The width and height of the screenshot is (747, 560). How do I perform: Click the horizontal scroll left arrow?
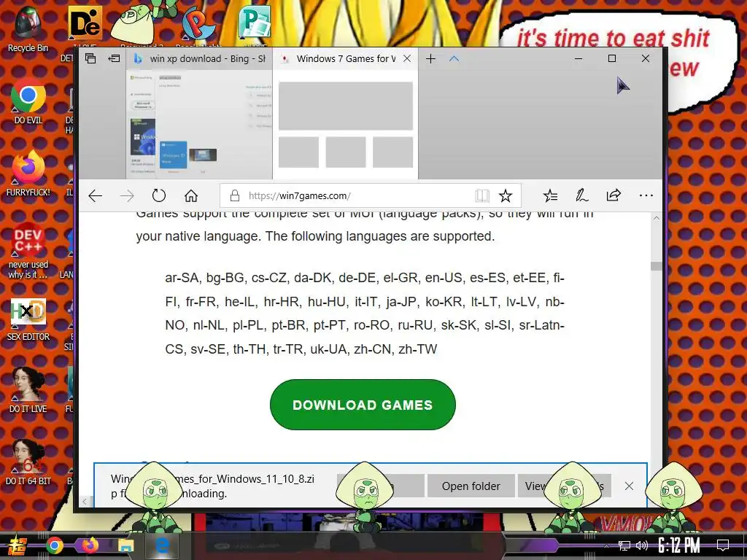85,501
